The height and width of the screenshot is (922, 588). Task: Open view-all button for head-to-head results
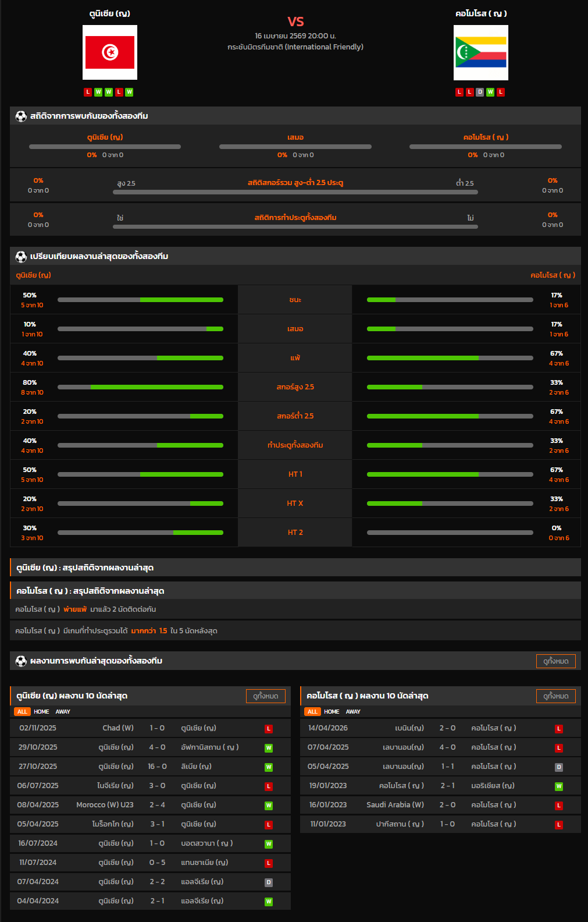(555, 661)
